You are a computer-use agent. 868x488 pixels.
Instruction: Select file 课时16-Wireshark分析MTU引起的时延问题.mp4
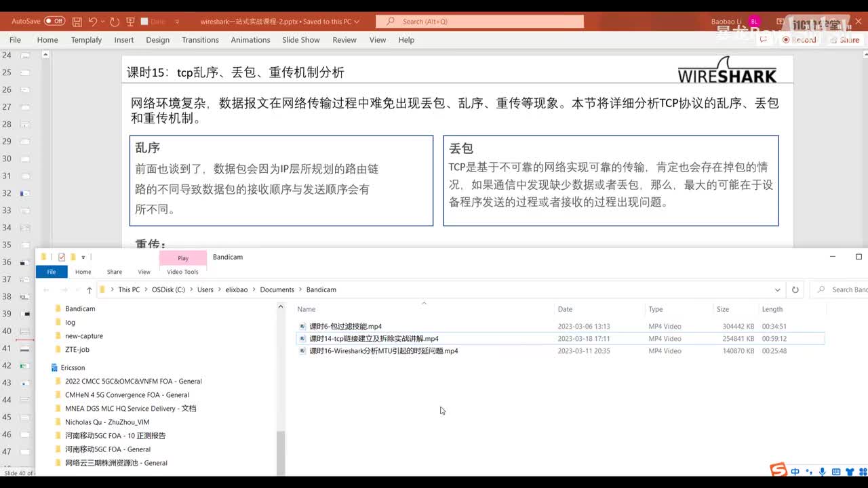560,350
